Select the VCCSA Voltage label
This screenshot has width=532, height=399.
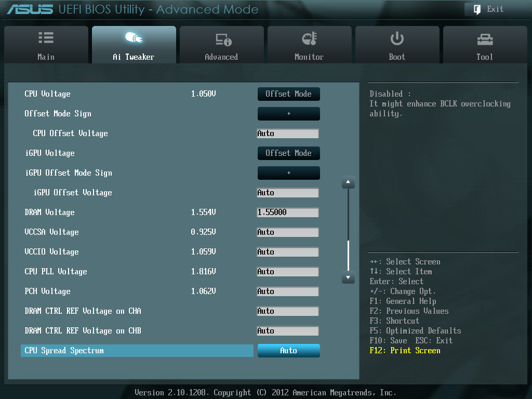[x=51, y=232]
